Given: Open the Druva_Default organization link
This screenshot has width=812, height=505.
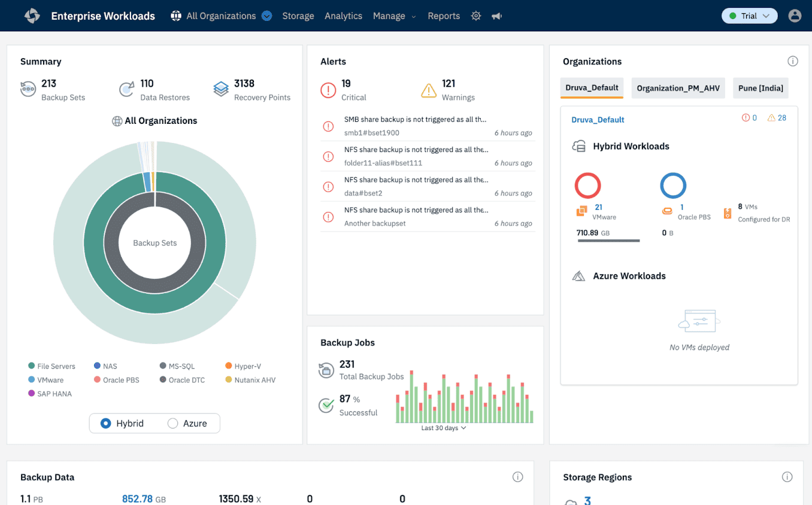Looking at the screenshot, I should (598, 120).
